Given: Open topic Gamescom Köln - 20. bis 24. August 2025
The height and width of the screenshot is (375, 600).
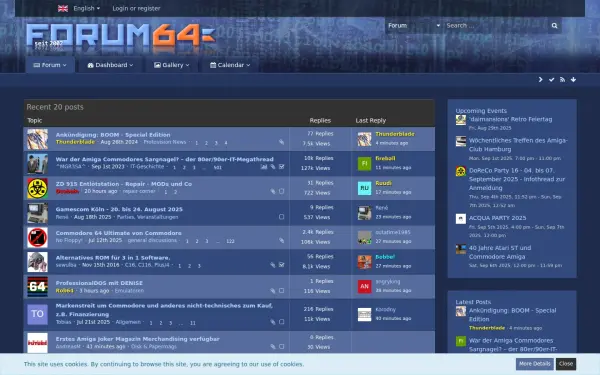Looking at the screenshot, I should pyautogui.click(x=119, y=209).
